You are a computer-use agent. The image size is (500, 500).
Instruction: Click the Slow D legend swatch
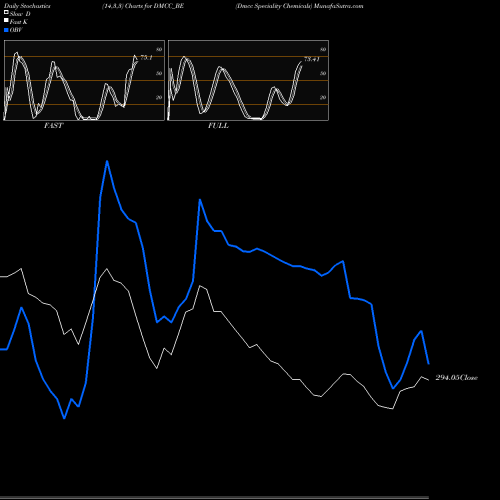[x=6, y=13]
